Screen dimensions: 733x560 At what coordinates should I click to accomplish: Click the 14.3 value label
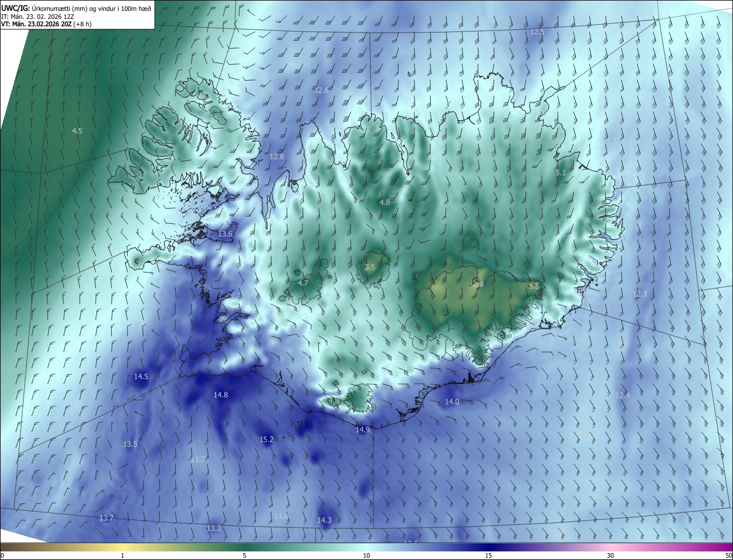(x=324, y=520)
